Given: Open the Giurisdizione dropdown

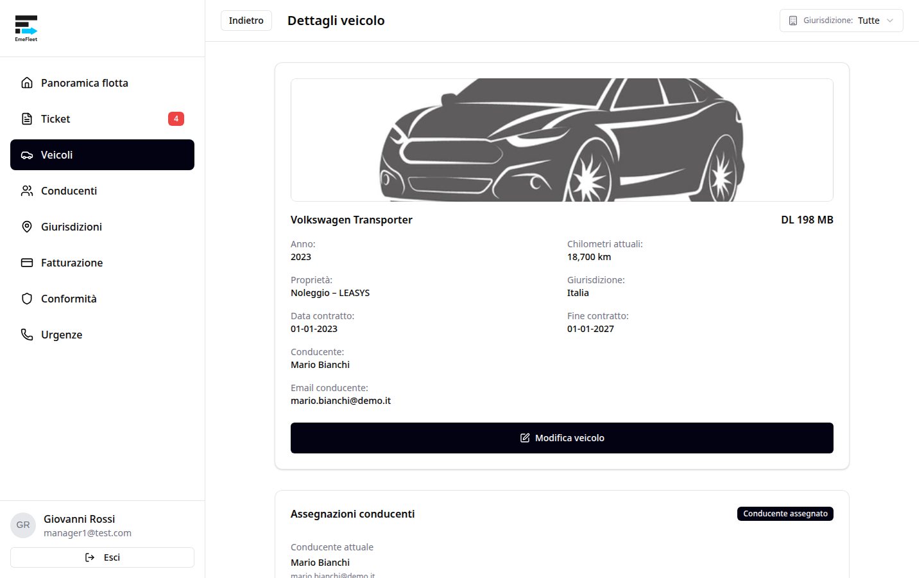Looking at the screenshot, I should [841, 21].
